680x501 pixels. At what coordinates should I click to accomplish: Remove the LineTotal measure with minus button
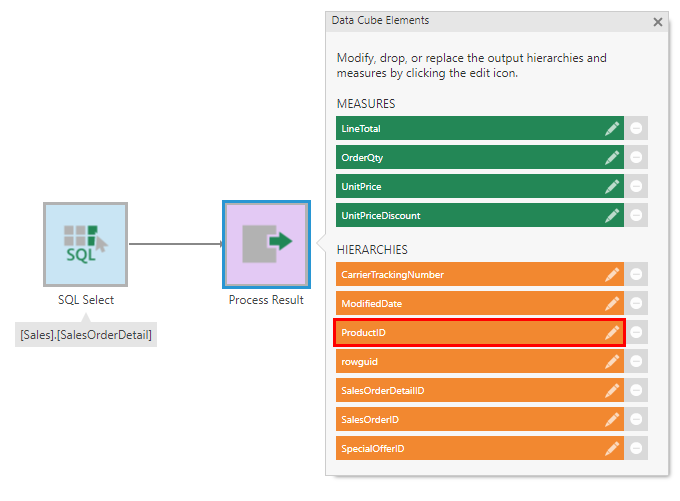637,129
